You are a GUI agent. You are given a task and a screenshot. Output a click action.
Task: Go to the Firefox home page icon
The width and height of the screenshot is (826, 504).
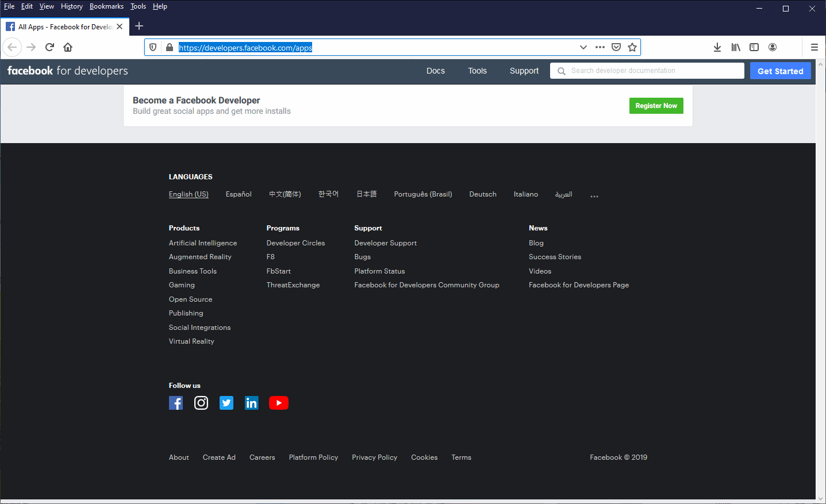tap(68, 47)
